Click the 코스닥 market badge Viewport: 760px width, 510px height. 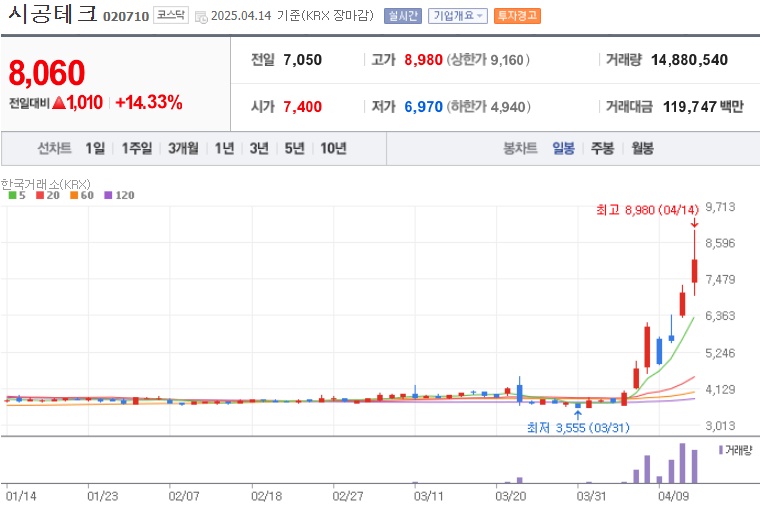click(171, 15)
